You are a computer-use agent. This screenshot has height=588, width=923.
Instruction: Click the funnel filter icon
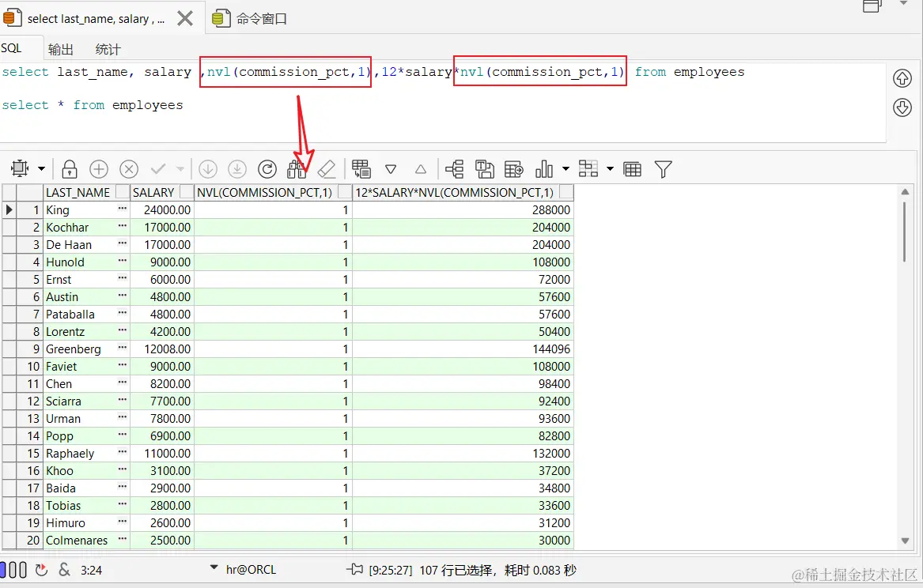[x=663, y=169]
